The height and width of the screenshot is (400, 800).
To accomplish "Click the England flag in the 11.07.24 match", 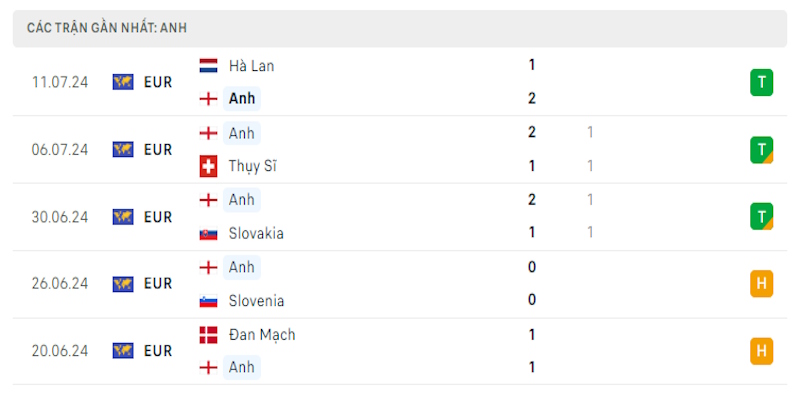I will tap(208, 98).
